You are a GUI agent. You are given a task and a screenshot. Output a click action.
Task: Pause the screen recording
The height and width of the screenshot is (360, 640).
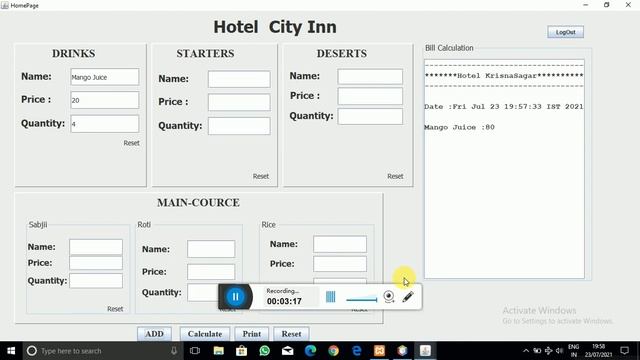236,297
